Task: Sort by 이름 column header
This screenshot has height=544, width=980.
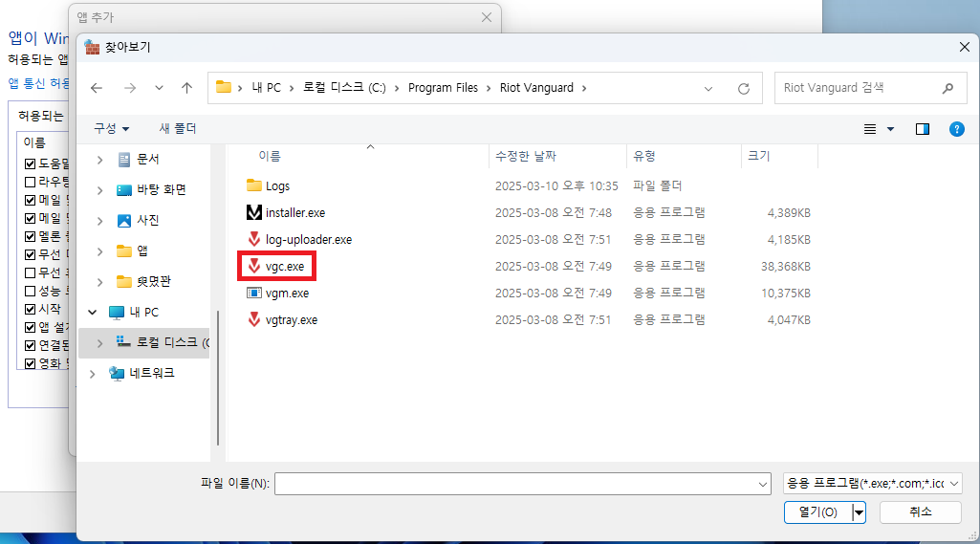Action: coord(270,156)
